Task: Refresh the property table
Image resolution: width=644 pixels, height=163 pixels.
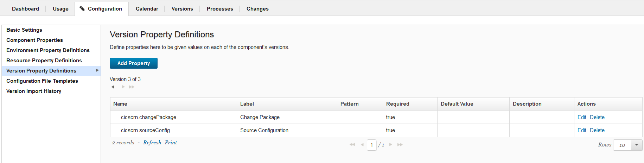Action: (152, 143)
